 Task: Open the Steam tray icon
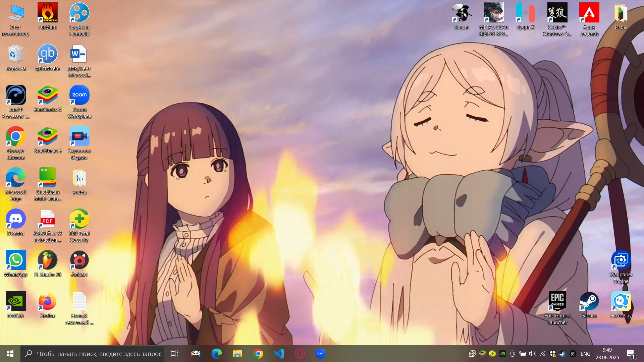click(x=562, y=354)
